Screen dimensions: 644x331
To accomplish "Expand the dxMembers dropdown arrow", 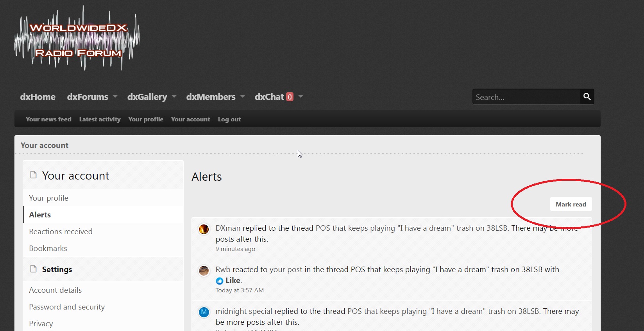I will (243, 96).
